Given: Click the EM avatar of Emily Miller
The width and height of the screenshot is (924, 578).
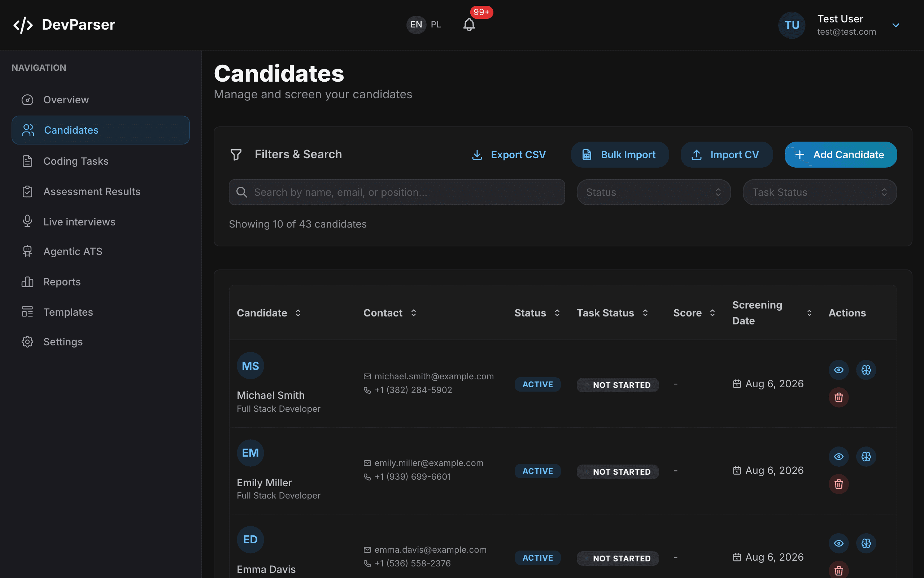Looking at the screenshot, I should coord(250,453).
